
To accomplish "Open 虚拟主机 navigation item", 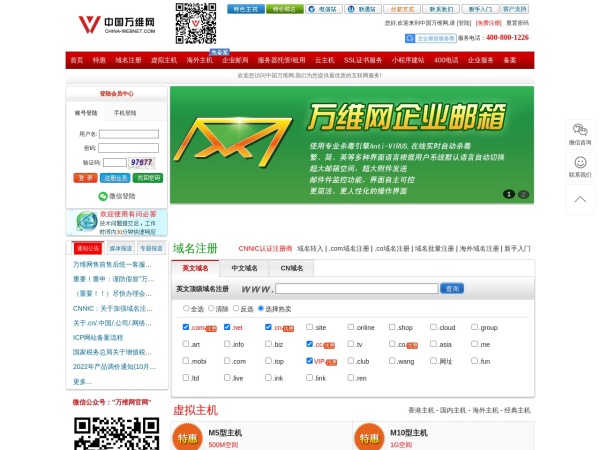I will [164, 60].
